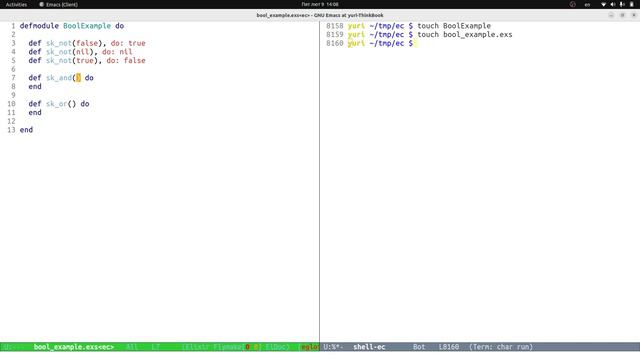Click sk_not on the line with (true)

59,60
